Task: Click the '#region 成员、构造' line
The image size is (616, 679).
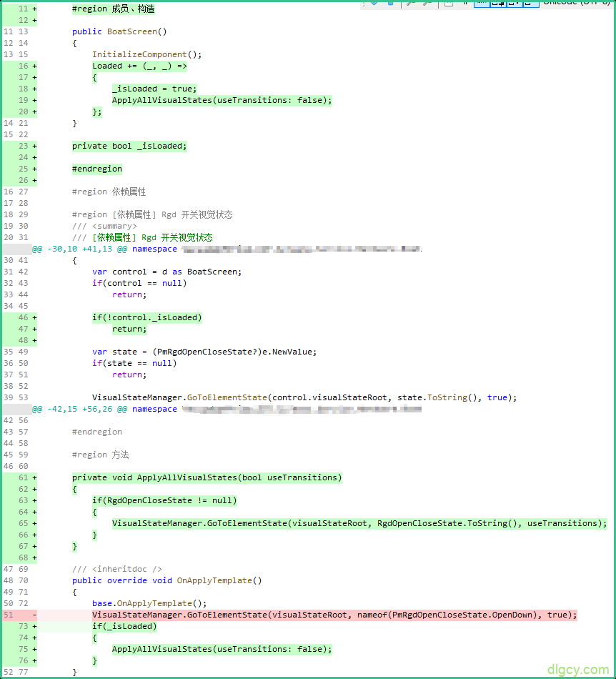Action: pyautogui.click(x=113, y=9)
